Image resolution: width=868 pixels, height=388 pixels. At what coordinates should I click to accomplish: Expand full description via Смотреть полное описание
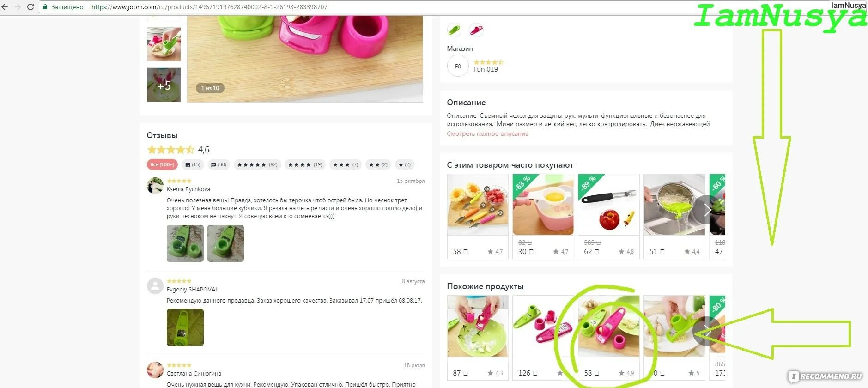[x=488, y=133]
